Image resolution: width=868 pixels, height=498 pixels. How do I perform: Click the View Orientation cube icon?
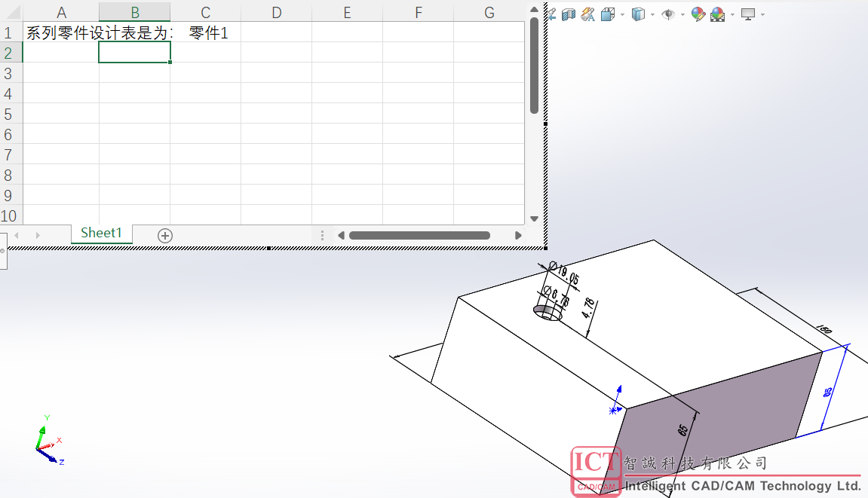[x=608, y=14]
